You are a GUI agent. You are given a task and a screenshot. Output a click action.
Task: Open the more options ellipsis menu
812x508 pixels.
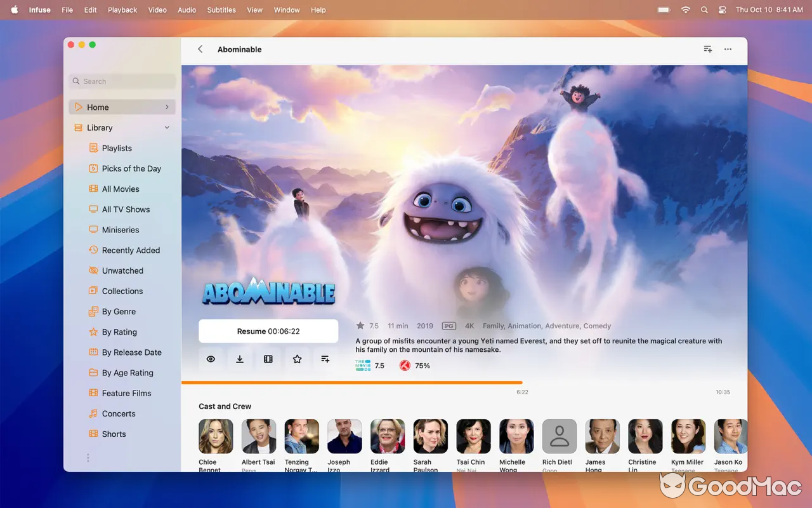coord(728,49)
